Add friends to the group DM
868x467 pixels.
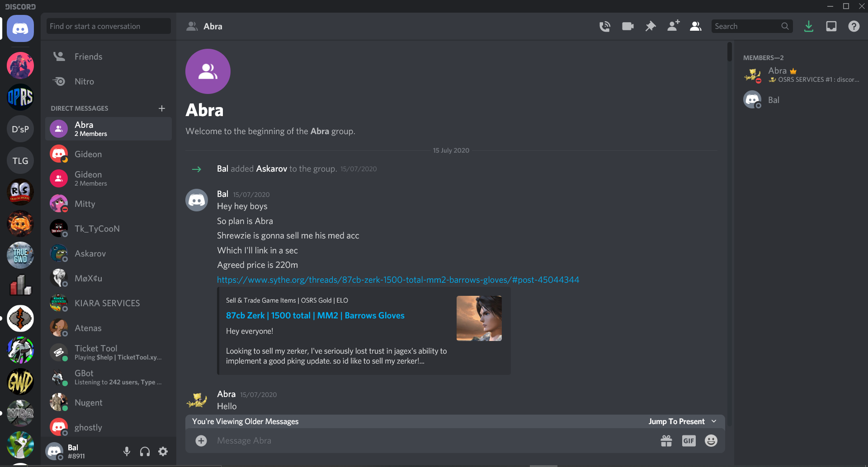pyautogui.click(x=674, y=26)
